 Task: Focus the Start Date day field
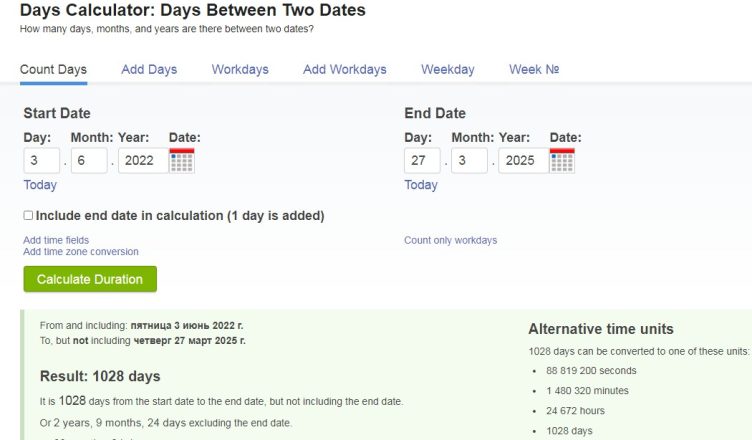pyautogui.click(x=42, y=160)
